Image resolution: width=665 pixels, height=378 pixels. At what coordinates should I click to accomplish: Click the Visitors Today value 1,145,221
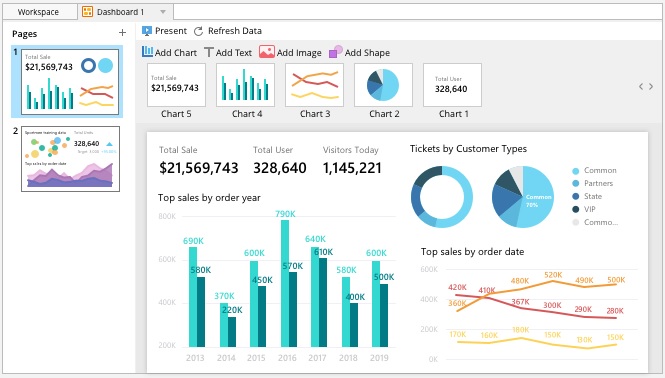[x=352, y=168]
